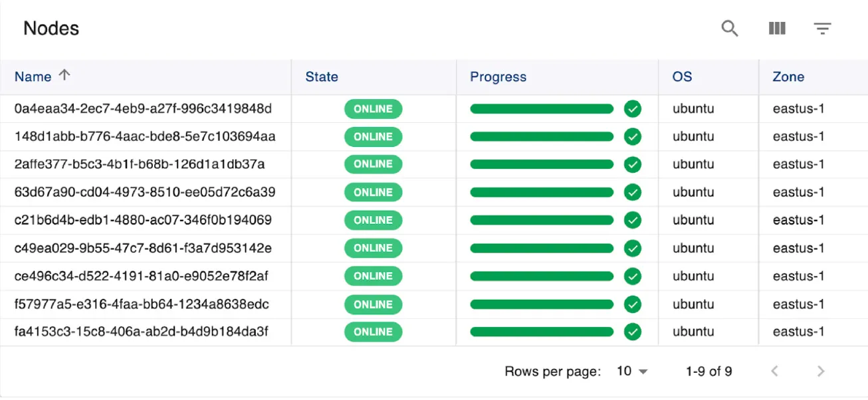Click ONLINE badge for node c49ea029

click(373, 249)
